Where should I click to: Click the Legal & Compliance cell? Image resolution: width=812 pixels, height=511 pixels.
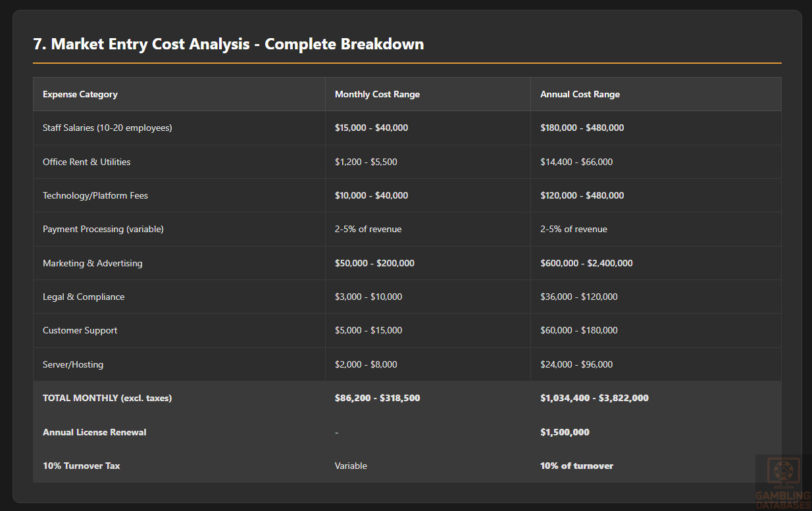84,297
